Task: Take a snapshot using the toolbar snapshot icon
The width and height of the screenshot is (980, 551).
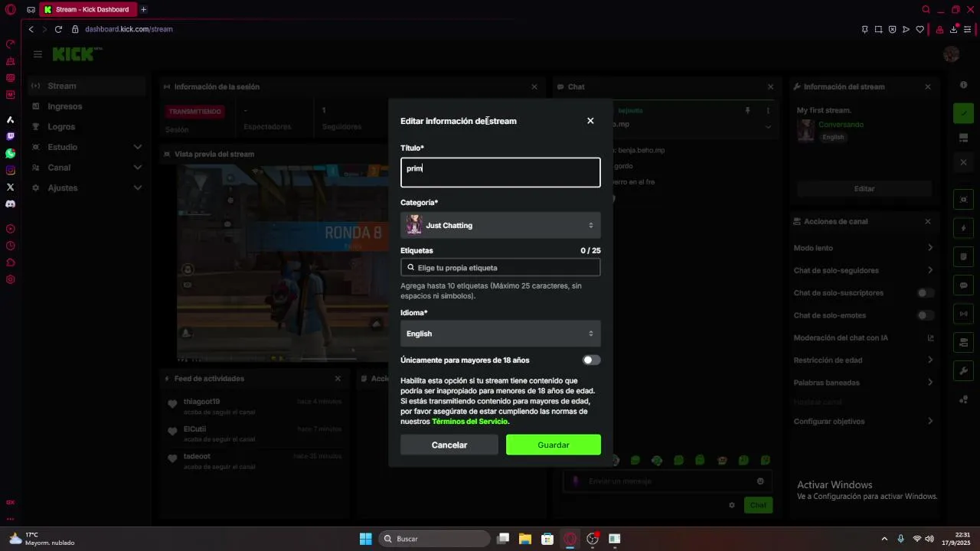Action: click(x=878, y=29)
